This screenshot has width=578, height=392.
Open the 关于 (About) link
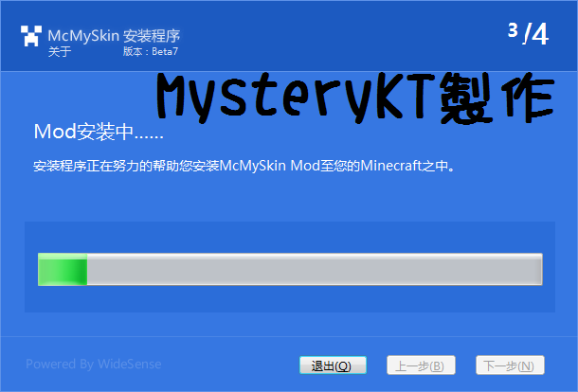coord(60,51)
